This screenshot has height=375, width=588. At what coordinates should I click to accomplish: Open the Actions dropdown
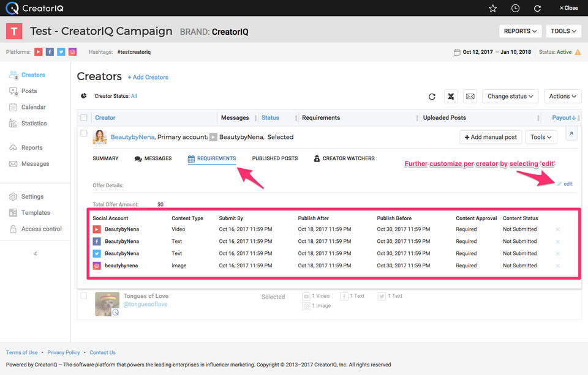tap(562, 96)
